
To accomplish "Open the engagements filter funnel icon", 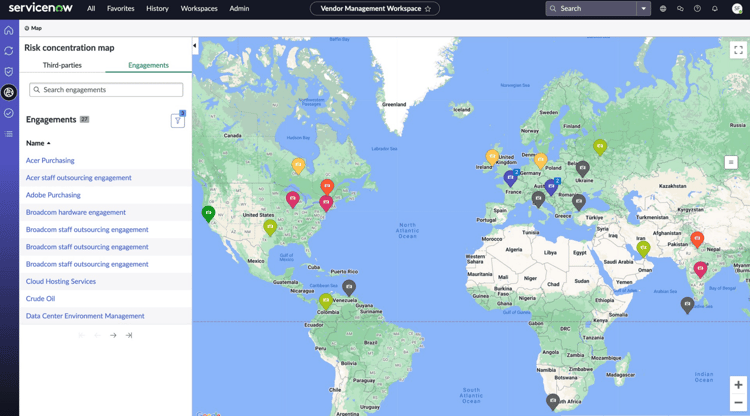I will point(177,120).
